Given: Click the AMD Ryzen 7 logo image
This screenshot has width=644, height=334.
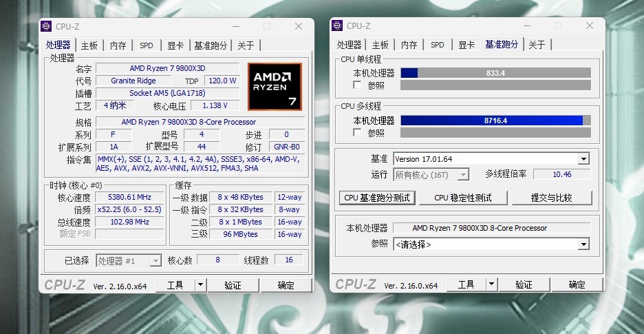Looking at the screenshot, I should point(275,87).
